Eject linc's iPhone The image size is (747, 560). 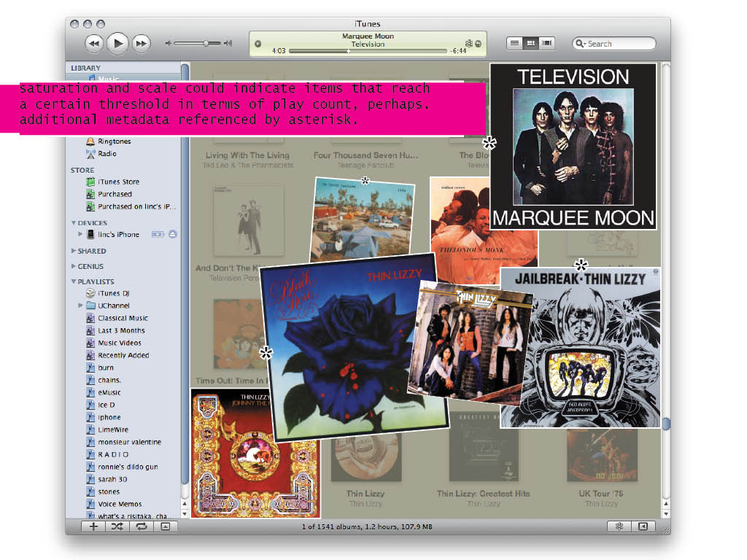(x=172, y=234)
